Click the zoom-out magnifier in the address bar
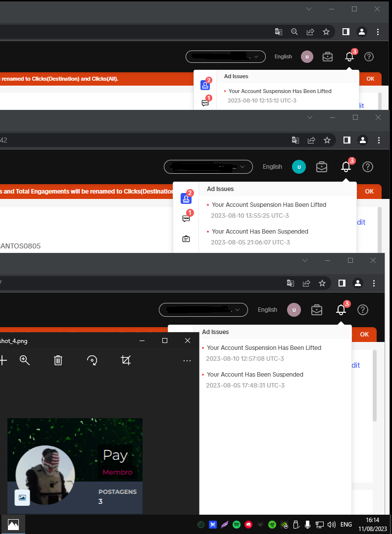The height and width of the screenshot is (534, 392). [x=294, y=32]
